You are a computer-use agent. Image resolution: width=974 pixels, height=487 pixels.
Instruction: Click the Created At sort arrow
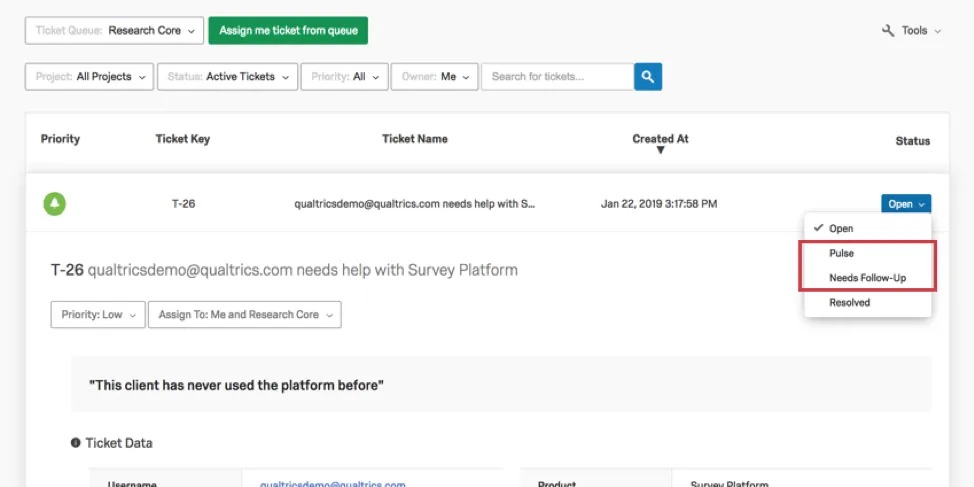coord(660,151)
